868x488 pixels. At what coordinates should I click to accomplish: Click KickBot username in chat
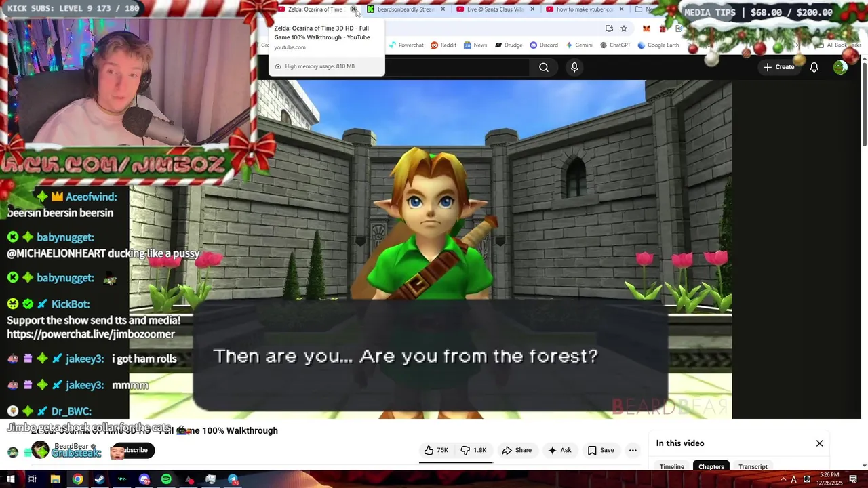[71, 304]
